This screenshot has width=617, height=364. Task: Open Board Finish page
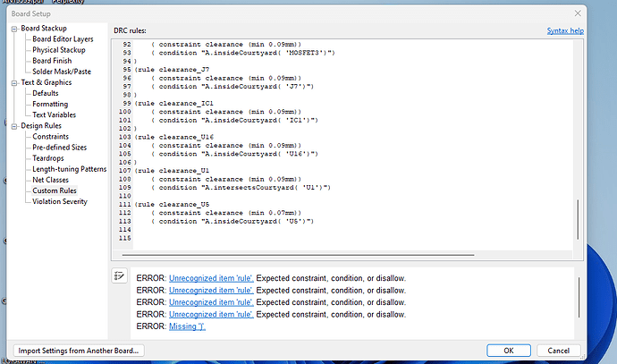click(52, 61)
